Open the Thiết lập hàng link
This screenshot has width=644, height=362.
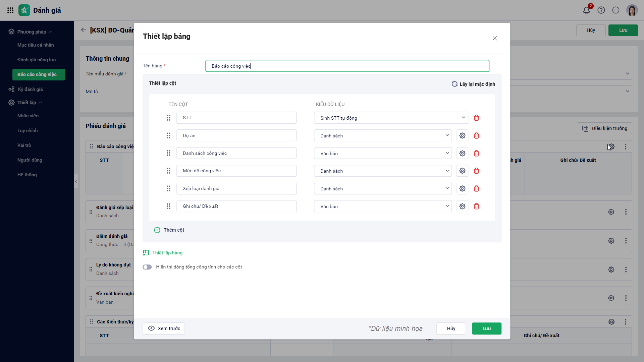click(x=163, y=253)
